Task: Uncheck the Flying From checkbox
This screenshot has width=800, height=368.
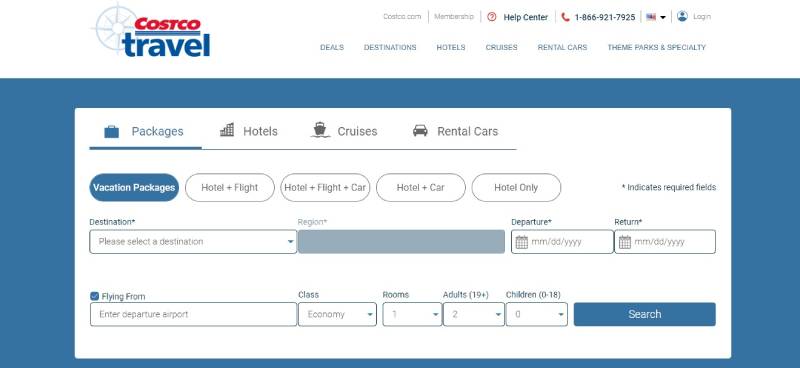Action: point(94,296)
